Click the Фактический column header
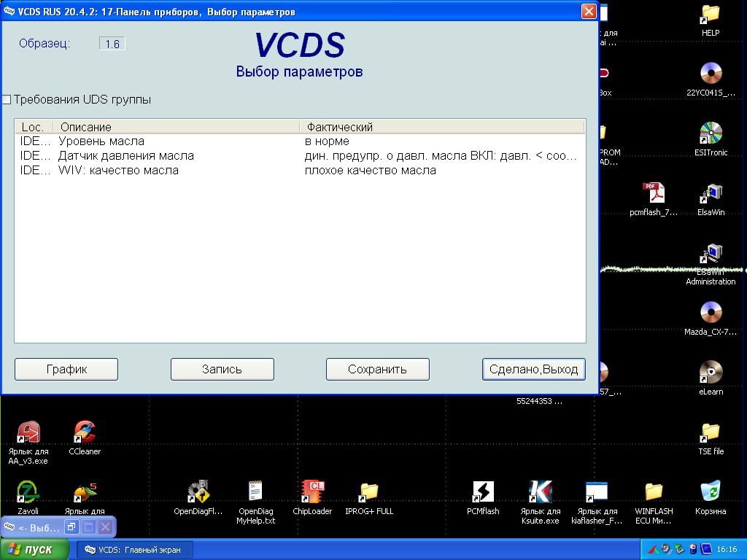The image size is (747, 560). click(x=441, y=127)
